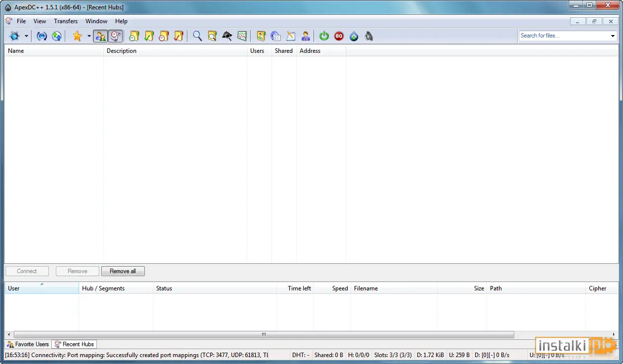The height and width of the screenshot is (364, 623).
Task: Open Favorite Hubs with the star icon
Action: 77,36
